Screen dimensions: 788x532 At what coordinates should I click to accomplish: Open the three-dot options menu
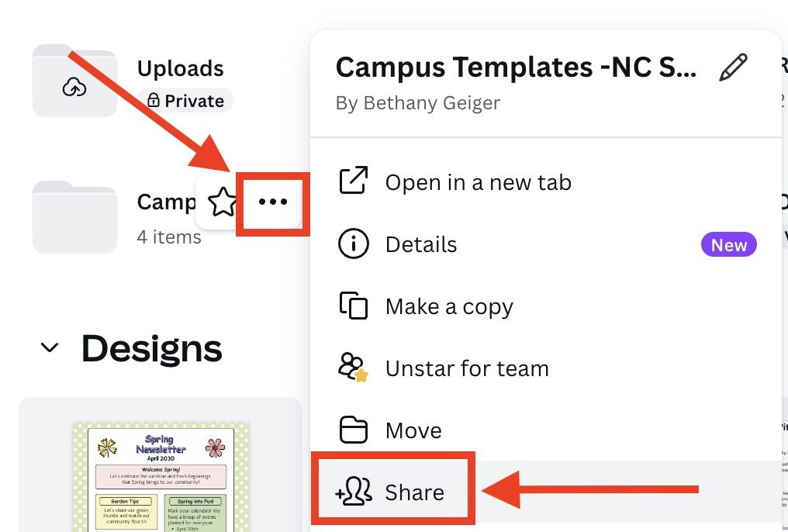[x=272, y=203]
